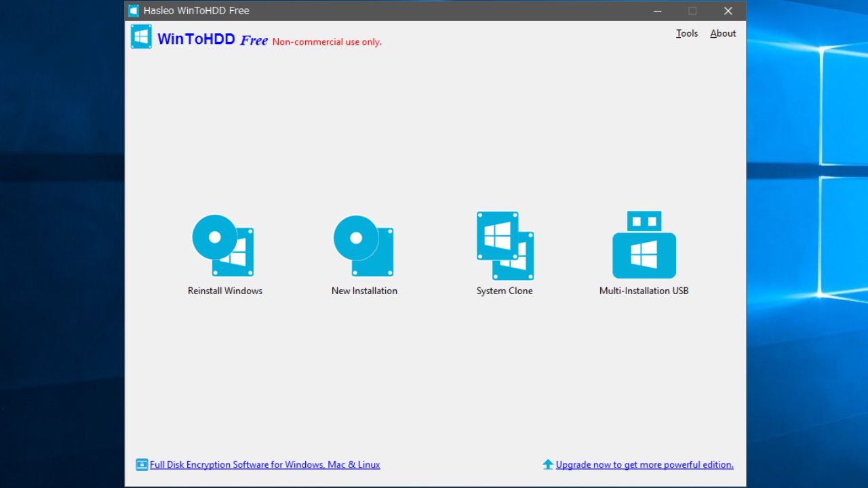Minimize the WinToHDD window
The height and width of the screenshot is (488, 868).
coord(657,11)
